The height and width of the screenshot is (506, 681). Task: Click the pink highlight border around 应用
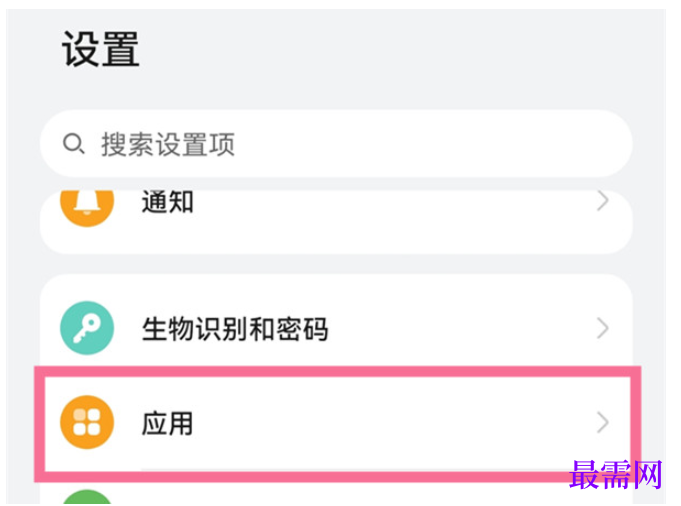(337, 371)
